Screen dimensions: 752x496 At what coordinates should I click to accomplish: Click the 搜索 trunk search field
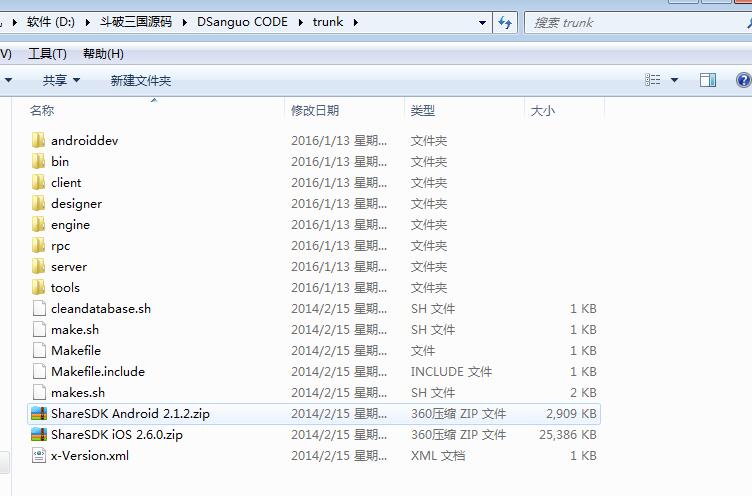tap(630, 22)
